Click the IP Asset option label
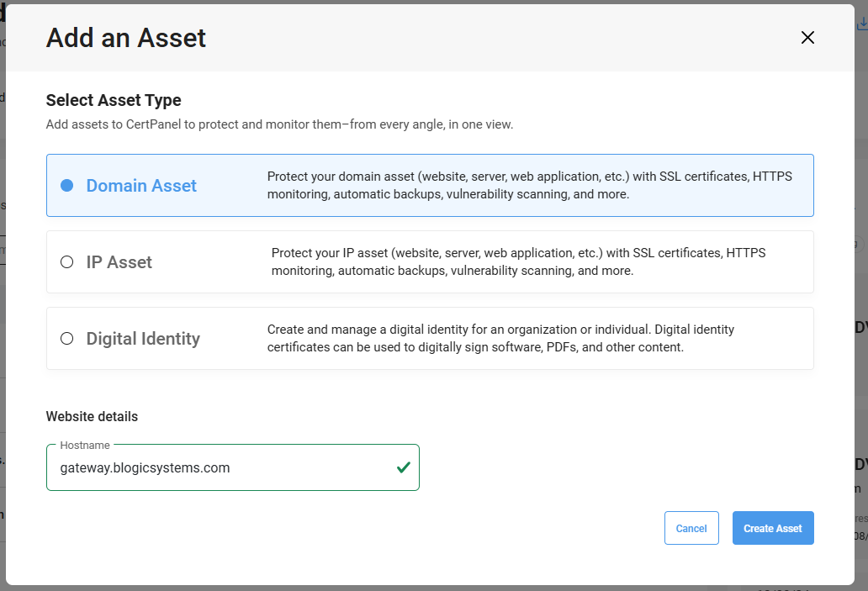The height and width of the screenshot is (591, 868). 119,262
